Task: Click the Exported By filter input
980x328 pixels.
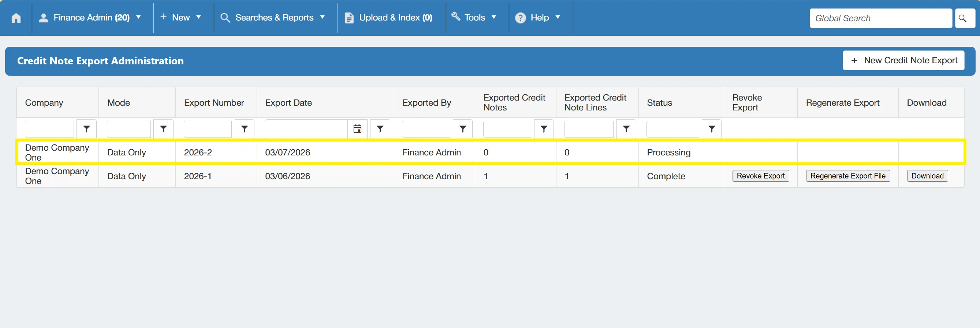Action: click(x=426, y=129)
